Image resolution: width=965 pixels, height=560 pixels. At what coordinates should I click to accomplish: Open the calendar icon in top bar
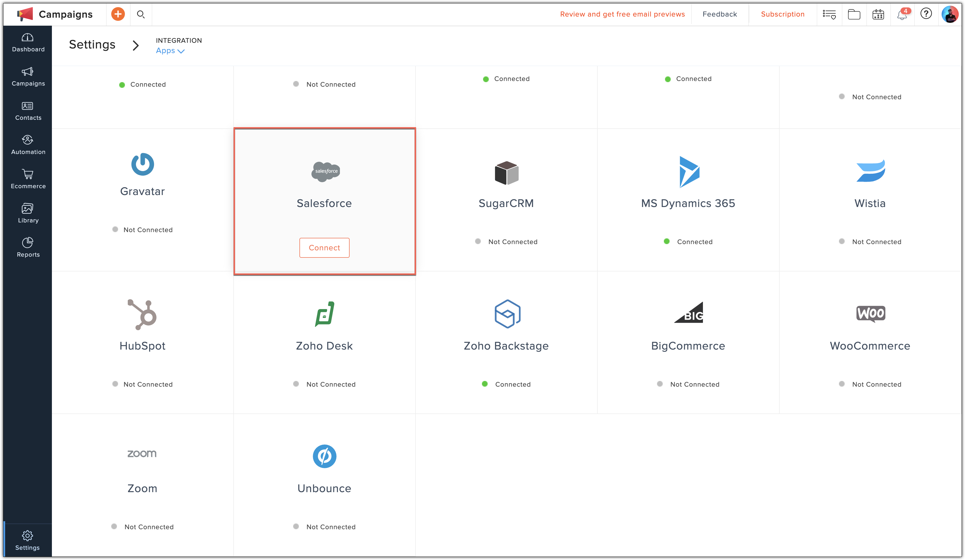[x=878, y=15]
